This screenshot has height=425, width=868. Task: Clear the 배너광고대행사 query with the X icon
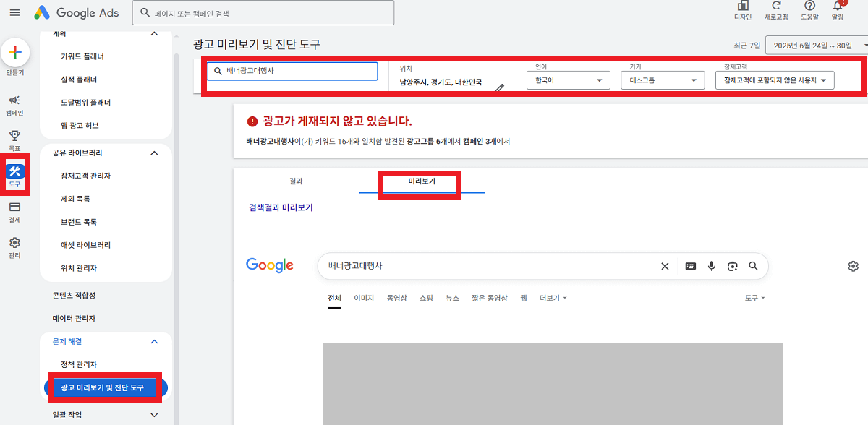coord(665,266)
